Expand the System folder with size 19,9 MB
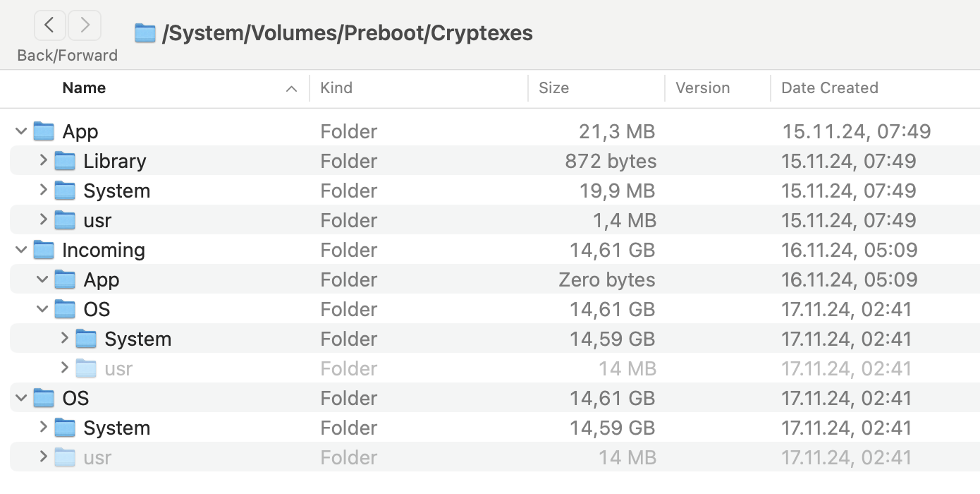 (x=43, y=191)
